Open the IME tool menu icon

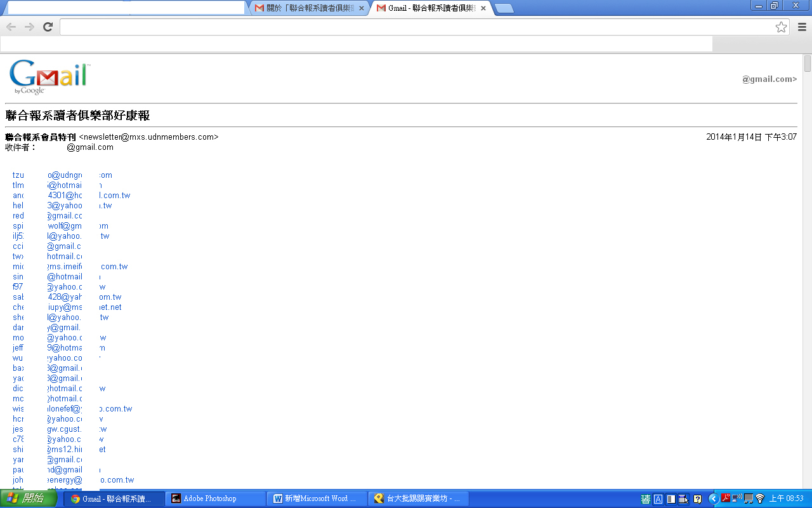pos(683,499)
